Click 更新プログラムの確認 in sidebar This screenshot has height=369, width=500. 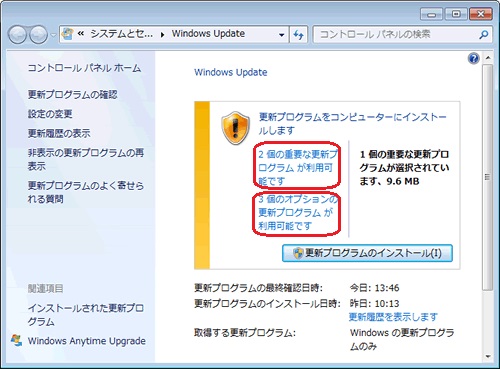point(72,95)
